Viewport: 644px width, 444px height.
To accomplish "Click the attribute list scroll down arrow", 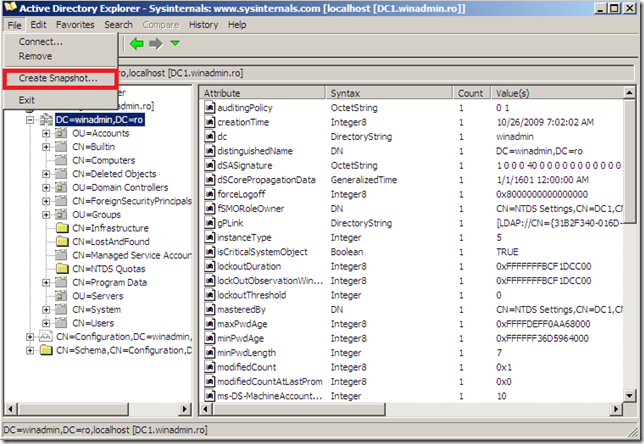I will (630, 396).
